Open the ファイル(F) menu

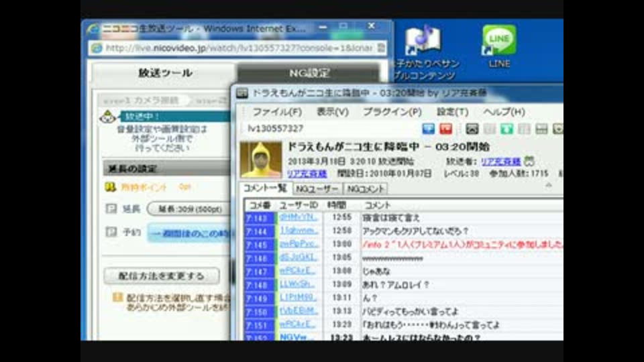click(x=277, y=112)
